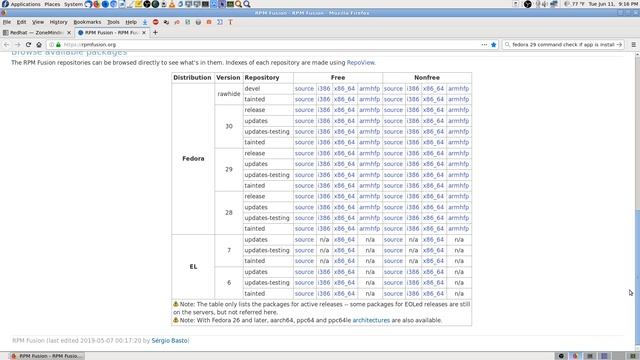Click the network icon in system tray
This screenshot has height=360, width=640.
click(554, 4)
